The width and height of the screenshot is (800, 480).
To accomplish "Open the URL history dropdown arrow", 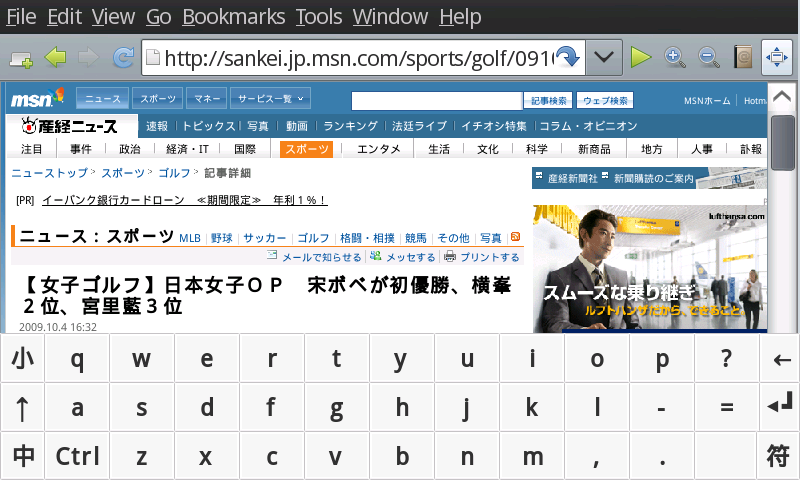I will pyautogui.click(x=602, y=57).
